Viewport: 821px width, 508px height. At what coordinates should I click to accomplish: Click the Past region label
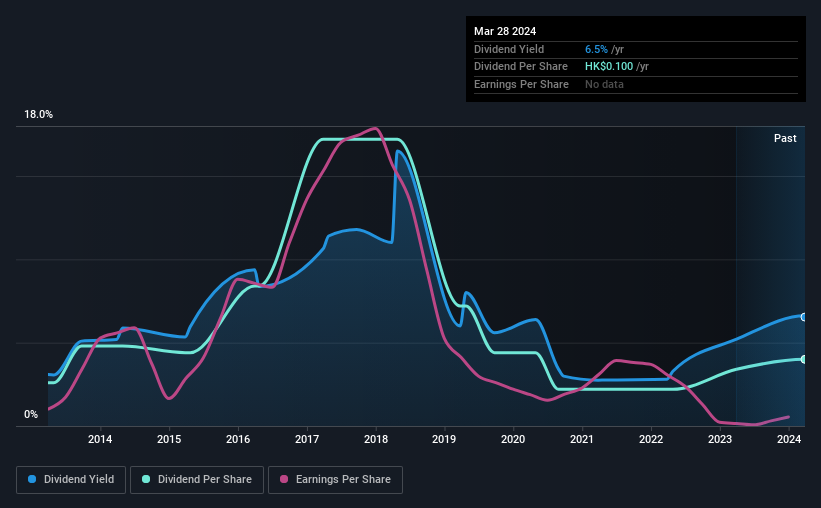pos(785,138)
